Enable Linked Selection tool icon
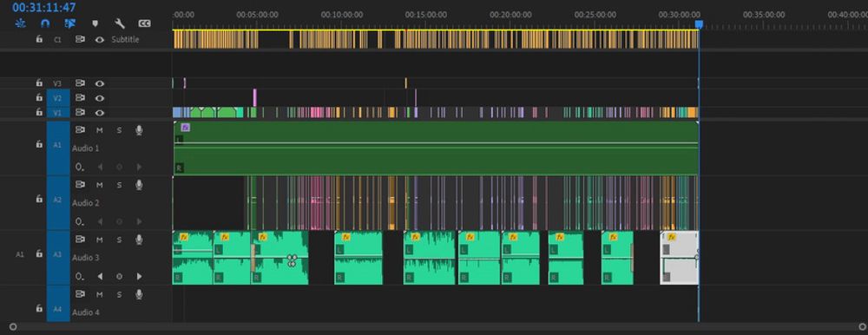 point(69,23)
